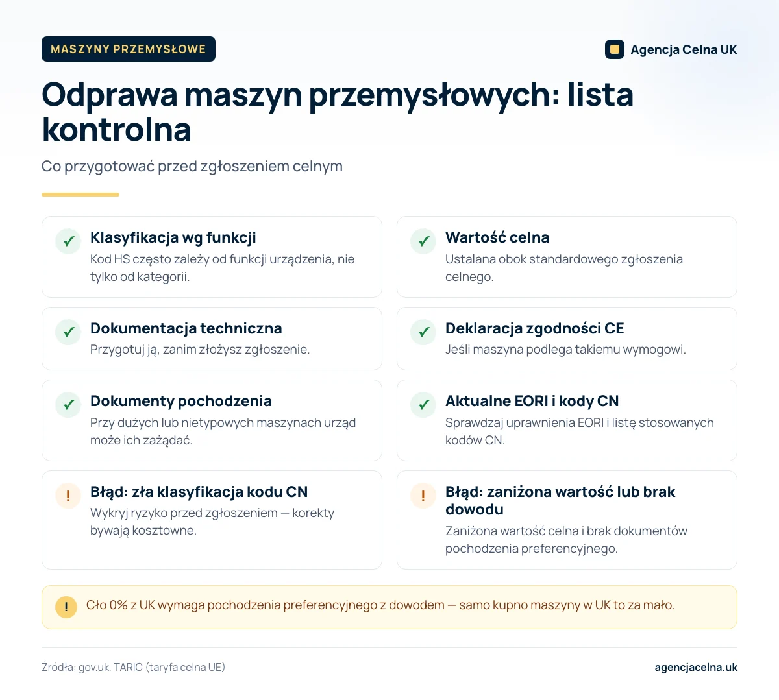Click warning icon beside Błąd: zaniżona wartość
This screenshot has width=779, height=700.
423,496
